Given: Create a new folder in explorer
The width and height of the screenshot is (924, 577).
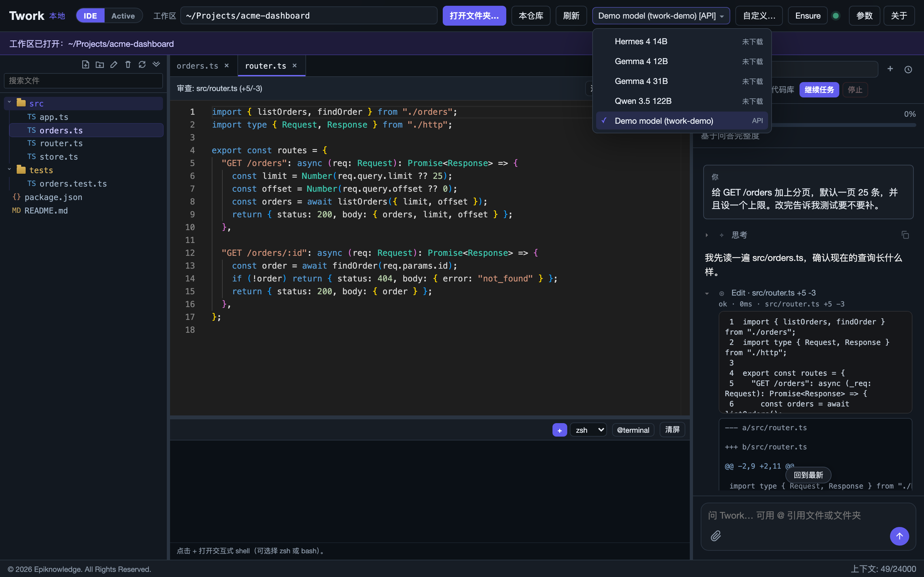Looking at the screenshot, I should (x=100, y=64).
